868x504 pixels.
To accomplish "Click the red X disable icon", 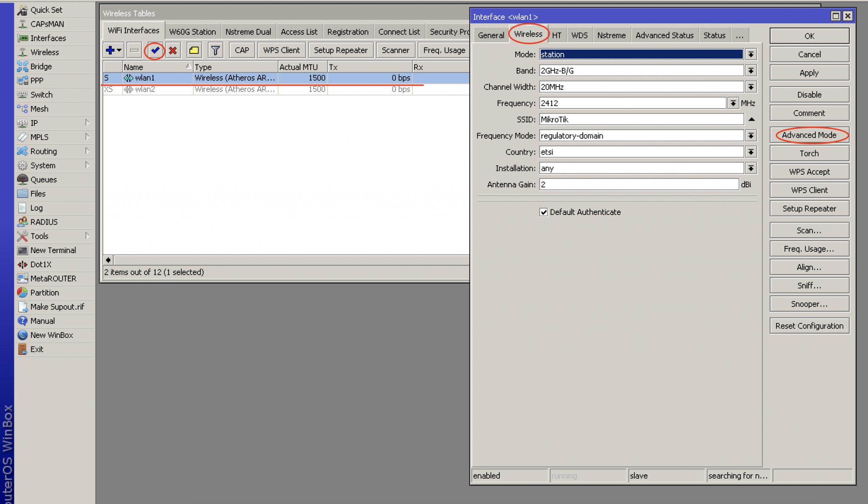I will tap(173, 50).
